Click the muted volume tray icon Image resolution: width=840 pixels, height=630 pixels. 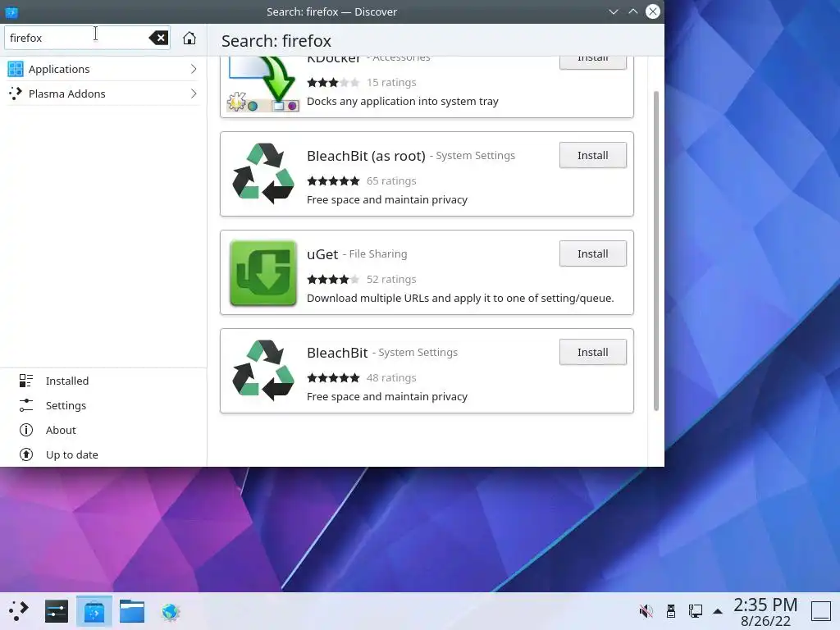646,611
